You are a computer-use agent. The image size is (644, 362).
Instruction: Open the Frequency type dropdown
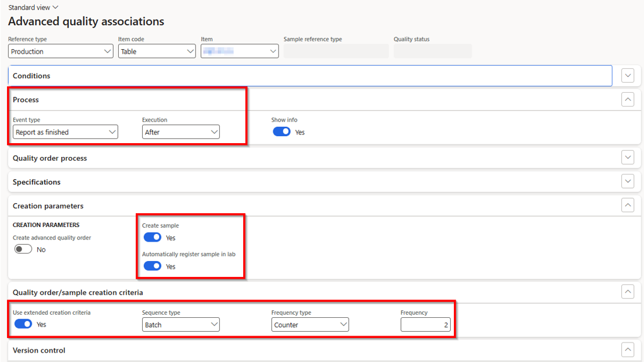310,325
